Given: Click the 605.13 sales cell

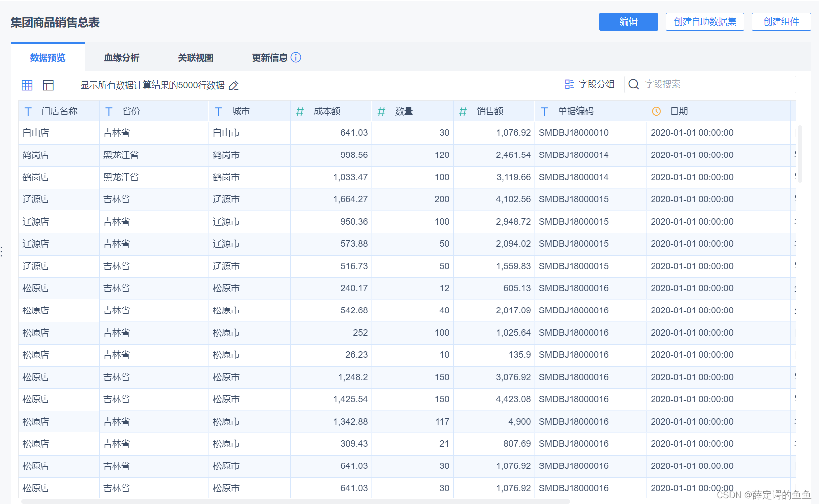Looking at the screenshot, I should coord(494,288).
